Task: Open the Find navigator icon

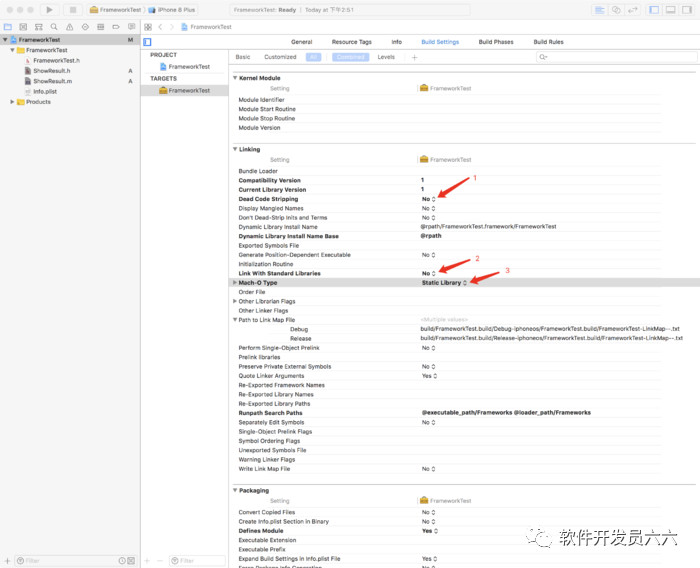Action: [54, 27]
